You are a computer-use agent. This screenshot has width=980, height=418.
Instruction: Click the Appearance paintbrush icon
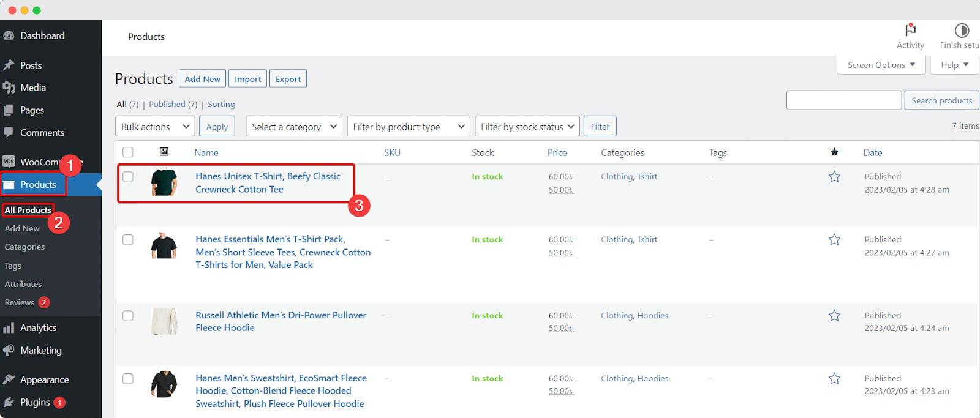tap(9, 379)
